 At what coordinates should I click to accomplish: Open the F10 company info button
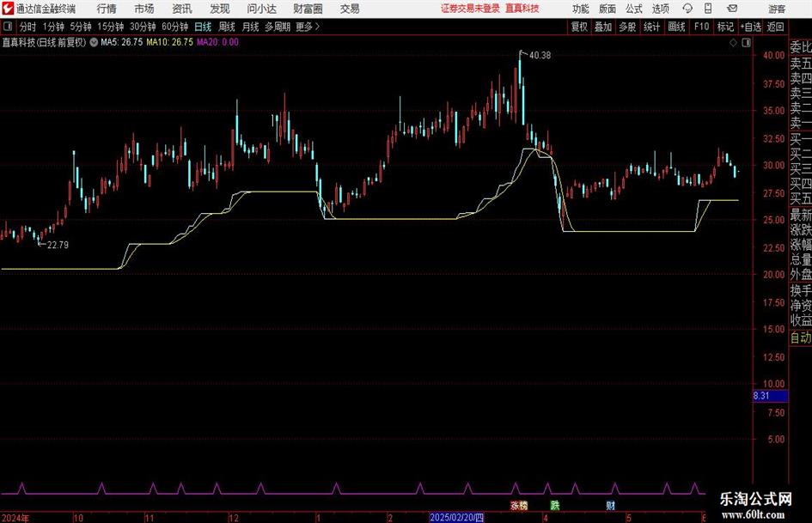[x=702, y=27]
